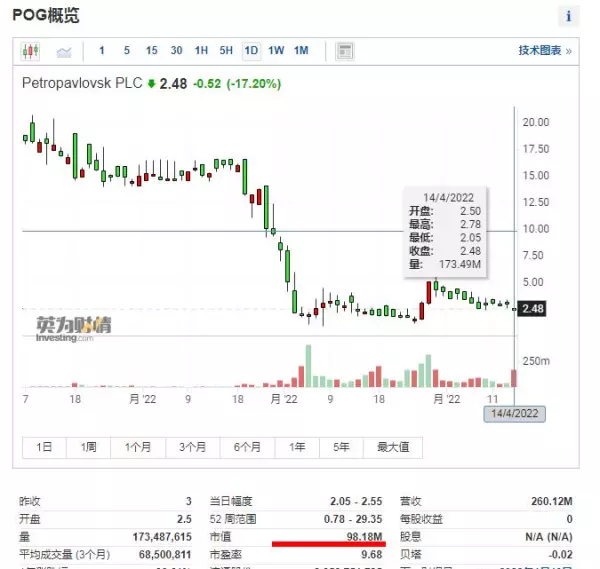Click the 市值 value 98.18M
The image size is (600, 569).
tap(364, 536)
